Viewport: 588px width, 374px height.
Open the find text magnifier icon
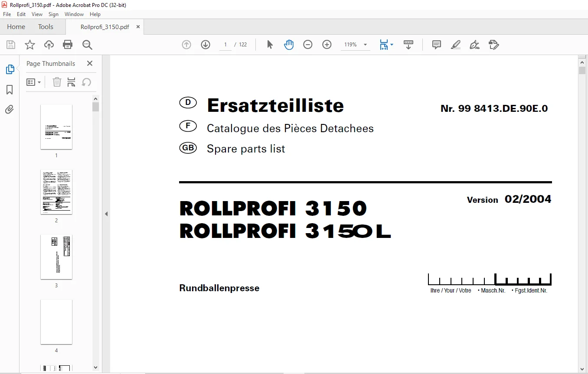tap(87, 45)
